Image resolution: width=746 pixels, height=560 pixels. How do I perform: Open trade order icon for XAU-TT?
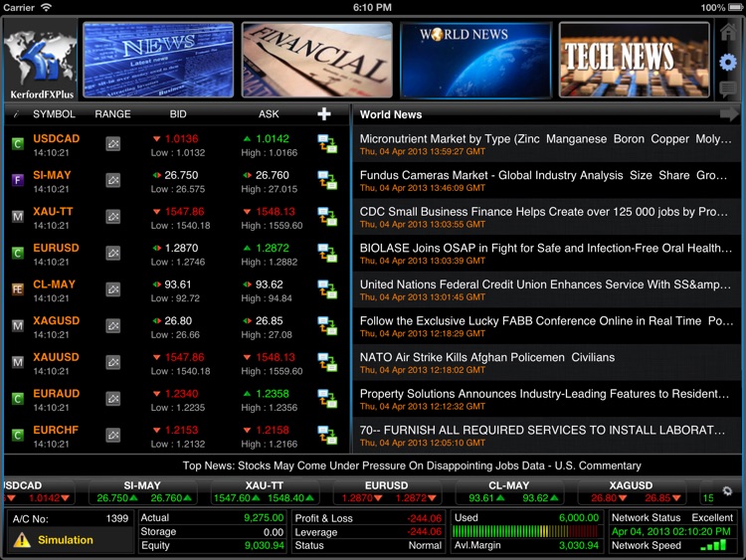coord(327,217)
